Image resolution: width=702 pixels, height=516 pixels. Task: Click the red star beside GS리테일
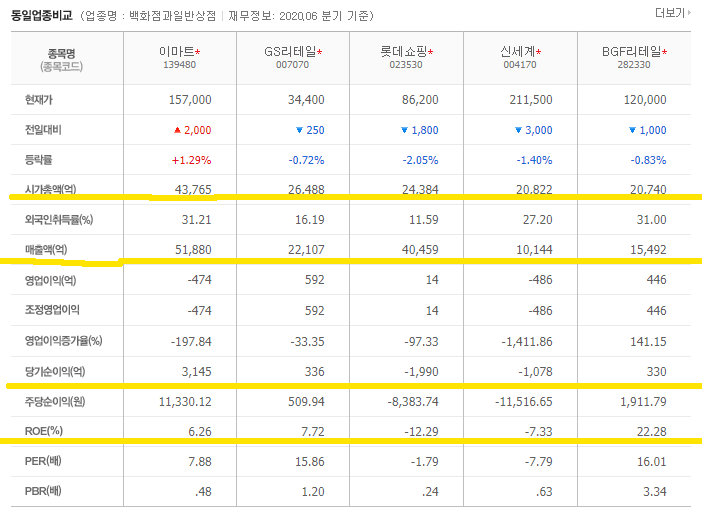point(320,52)
